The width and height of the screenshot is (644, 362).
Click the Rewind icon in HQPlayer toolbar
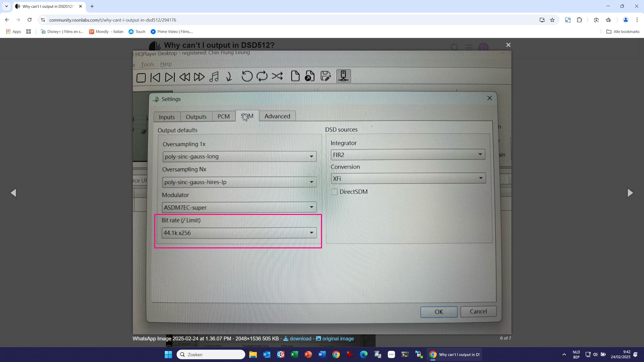click(184, 77)
